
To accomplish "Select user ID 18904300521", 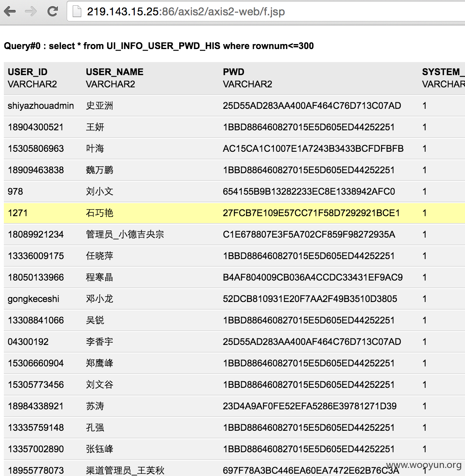I will tap(36, 127).
